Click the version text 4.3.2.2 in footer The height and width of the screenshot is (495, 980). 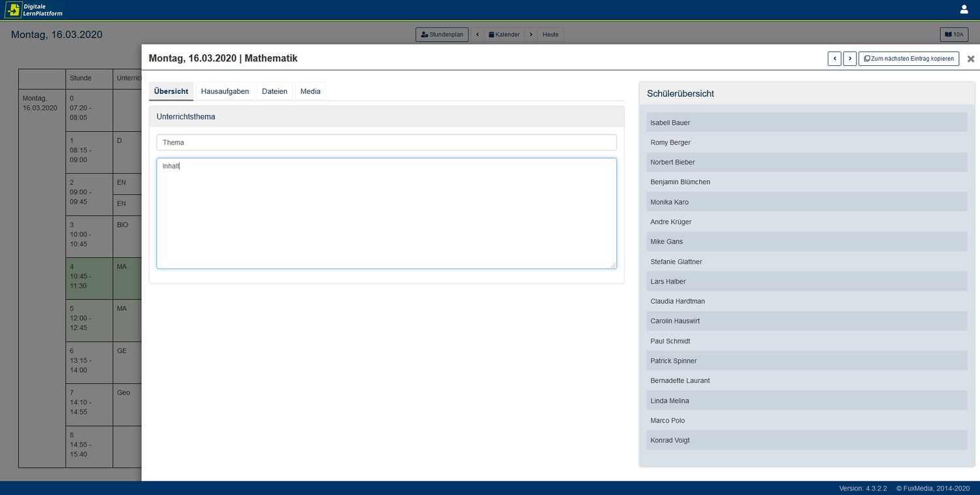tap(863, 488)
